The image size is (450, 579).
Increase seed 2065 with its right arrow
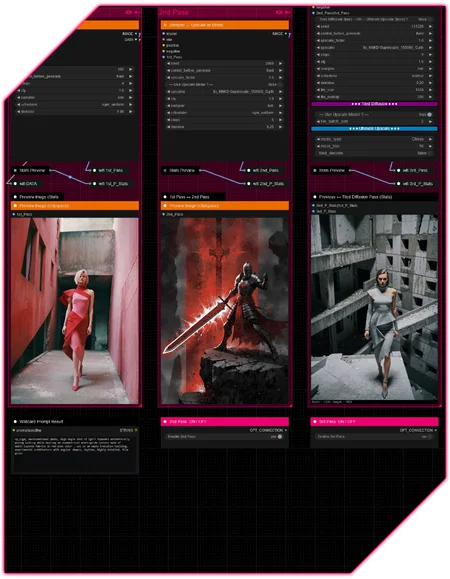(281, 64)
